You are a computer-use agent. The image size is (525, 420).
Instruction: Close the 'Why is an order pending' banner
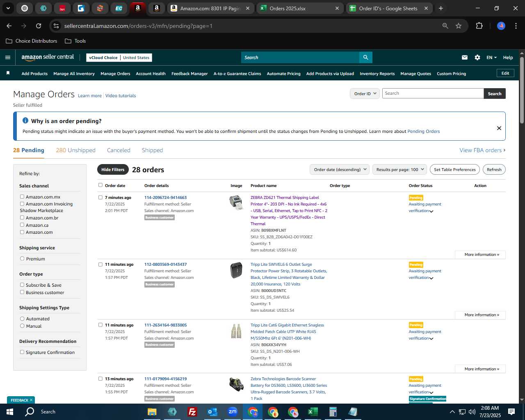click(x=499, y=128)
